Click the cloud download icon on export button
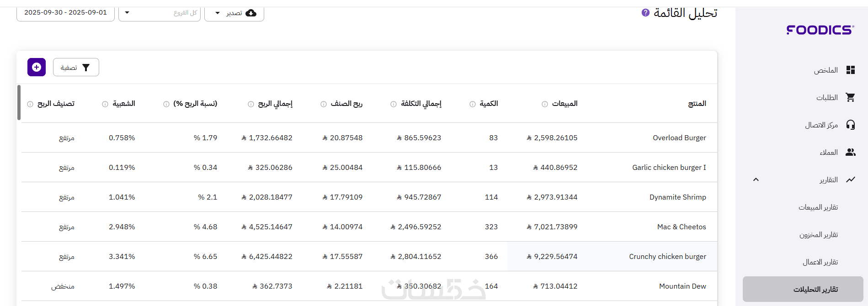The height and width of the screenshot is (306, 868). [x=251, y=13]
